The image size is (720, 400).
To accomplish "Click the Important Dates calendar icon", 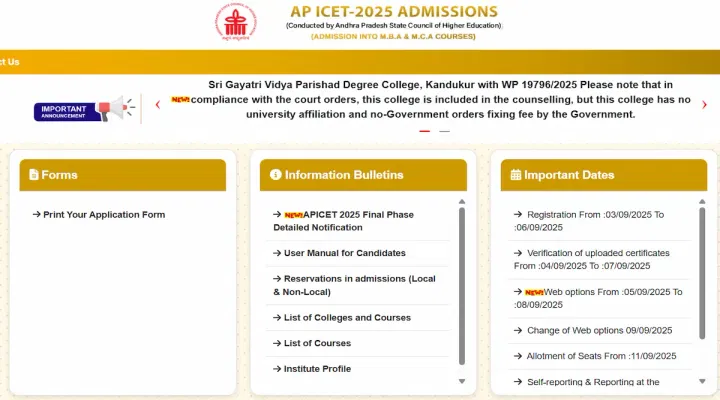I will tap(516, 175).
